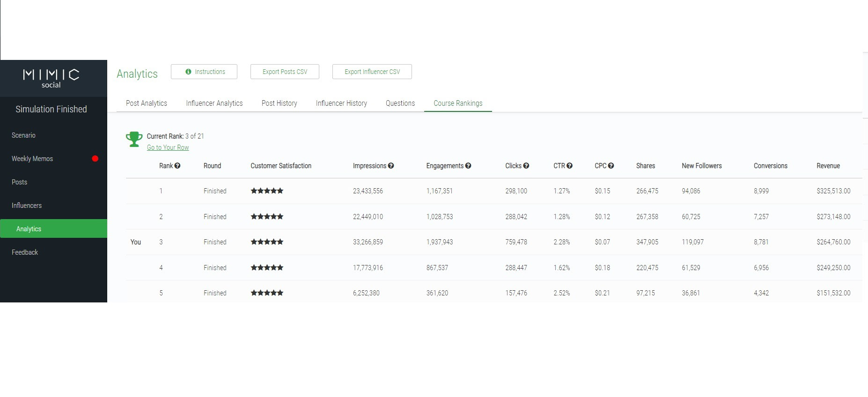Click the help icon beside Rank
This screenshot has width=868, height=397.
177,166
